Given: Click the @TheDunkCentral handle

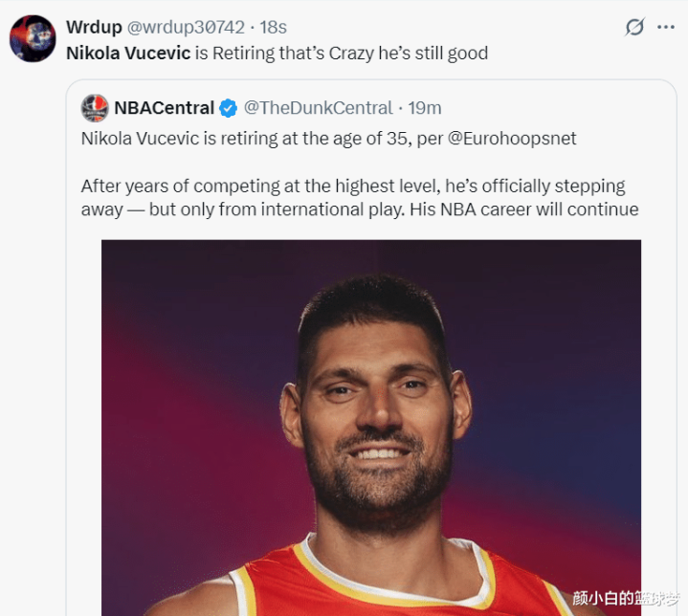Looking at the screenshot, I should coord(319,108).
